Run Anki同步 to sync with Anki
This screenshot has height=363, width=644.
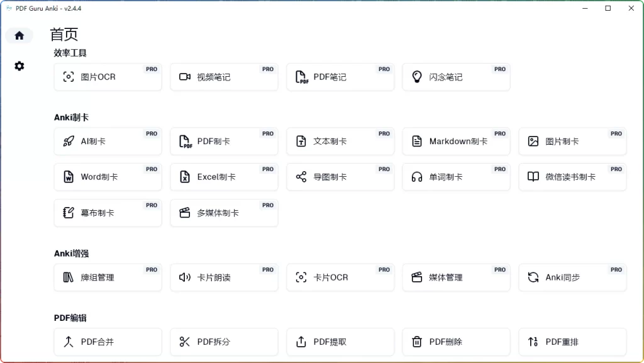click(x=572, y=277)
